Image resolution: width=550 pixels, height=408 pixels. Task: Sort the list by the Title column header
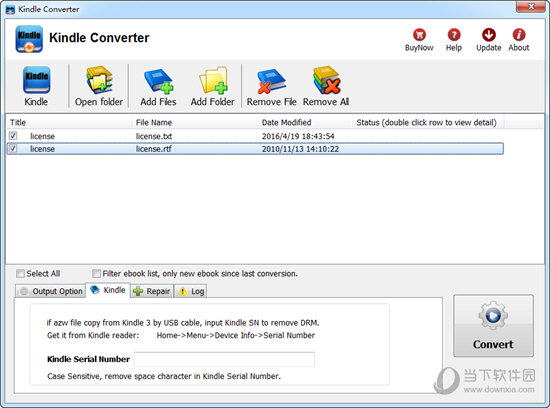click(69, 122)
